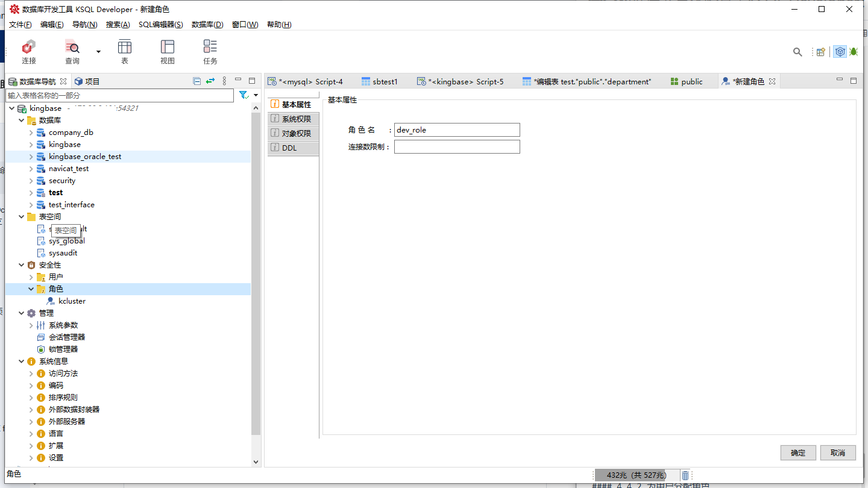Click the 连接数限制 input field
The height and width of the screenshot is (488, 868).
tap(457, 147)
